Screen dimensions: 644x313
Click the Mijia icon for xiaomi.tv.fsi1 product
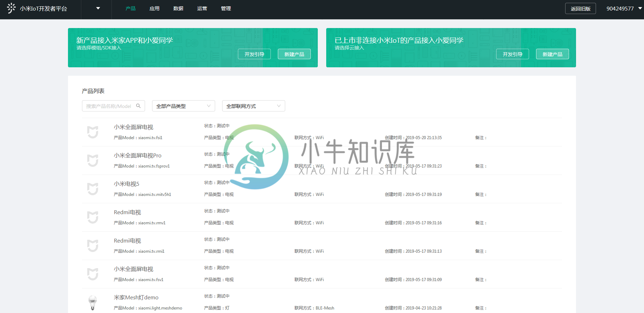click(93, 132)
